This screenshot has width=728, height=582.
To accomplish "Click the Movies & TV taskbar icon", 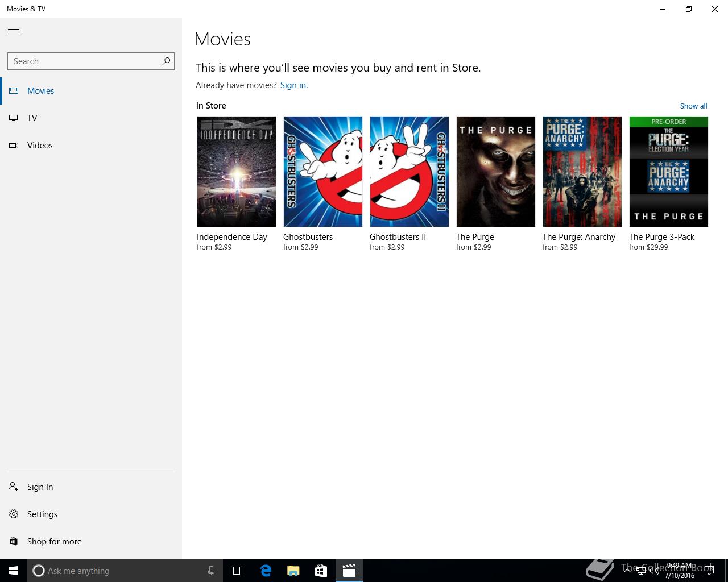I will pyautogui.click(x=349, y=571).
